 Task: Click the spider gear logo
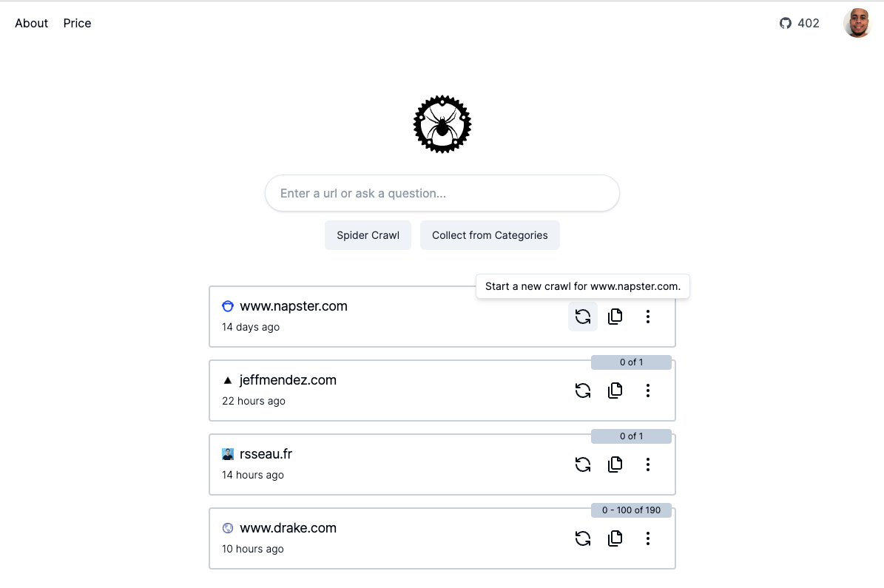(442, 124)
